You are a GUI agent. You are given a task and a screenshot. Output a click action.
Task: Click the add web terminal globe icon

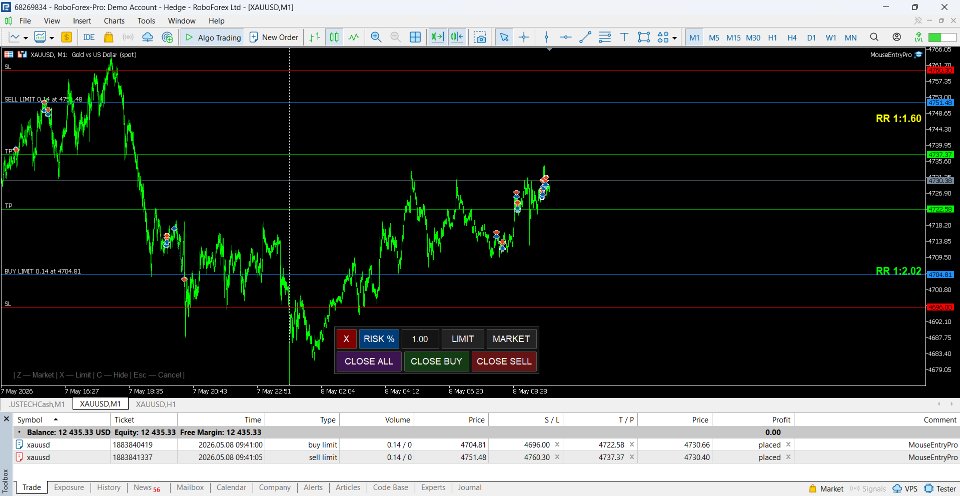[167, 37]
